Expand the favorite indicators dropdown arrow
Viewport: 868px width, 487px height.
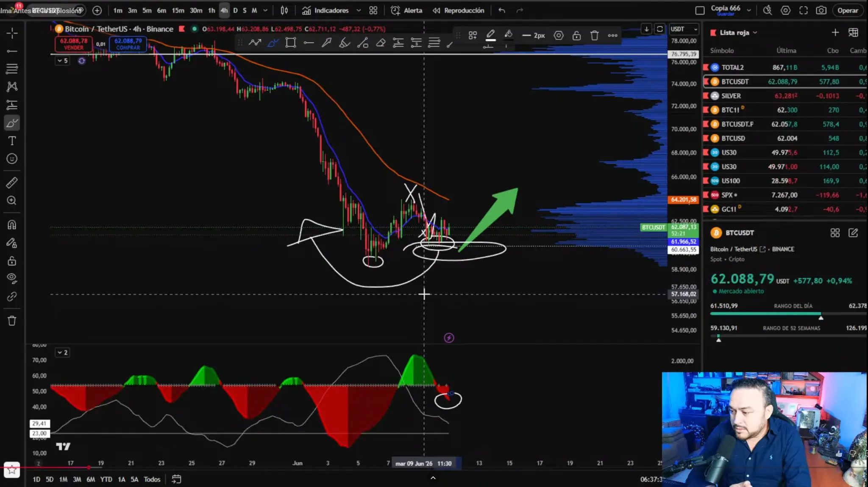(359, 10)
